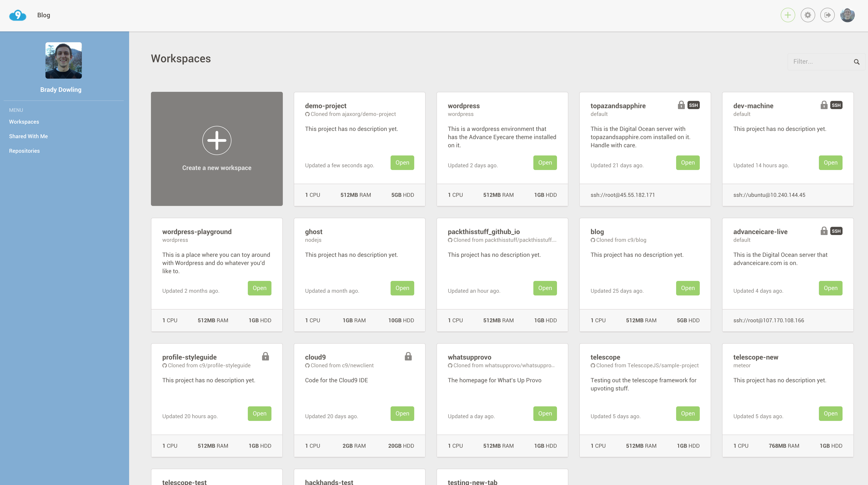Click GitHub icon on demo-project card
The width and height of the screenshot is (868, 485).
tap(307, 114)
